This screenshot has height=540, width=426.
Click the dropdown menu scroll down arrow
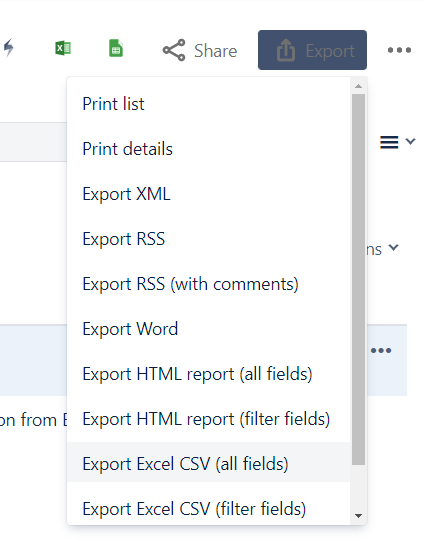click(x=359, y=516)
